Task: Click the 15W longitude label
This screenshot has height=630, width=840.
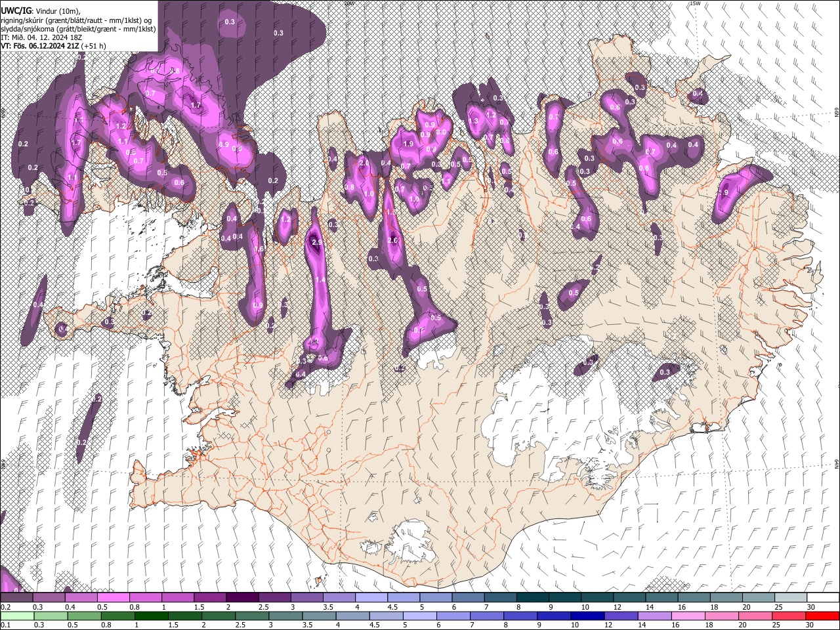Action: point(696,3)
